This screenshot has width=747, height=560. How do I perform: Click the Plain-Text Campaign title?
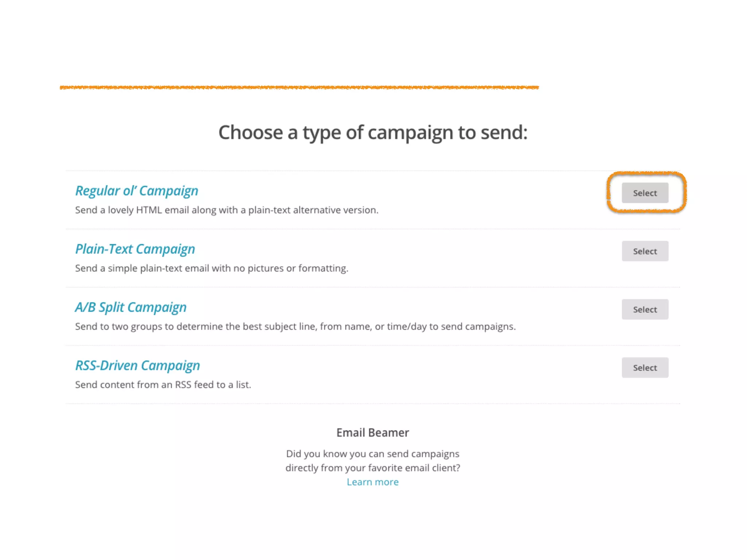135,249
